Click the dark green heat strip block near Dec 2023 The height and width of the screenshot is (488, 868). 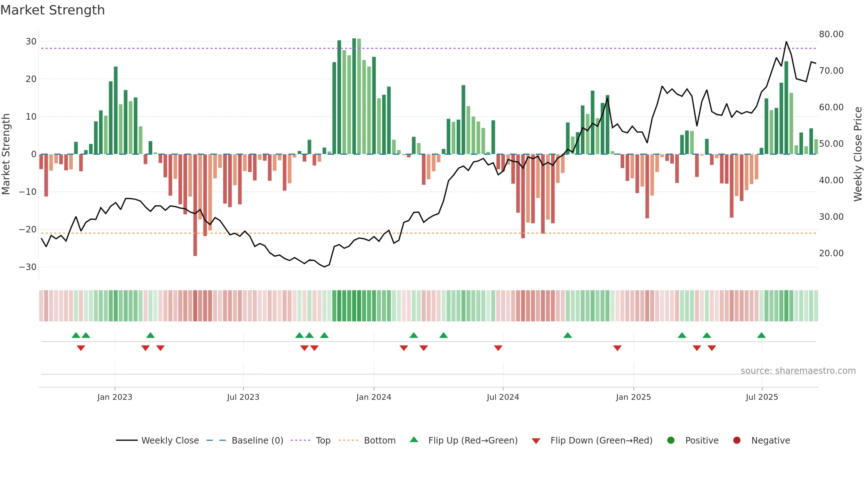click(x=354, y=306)
